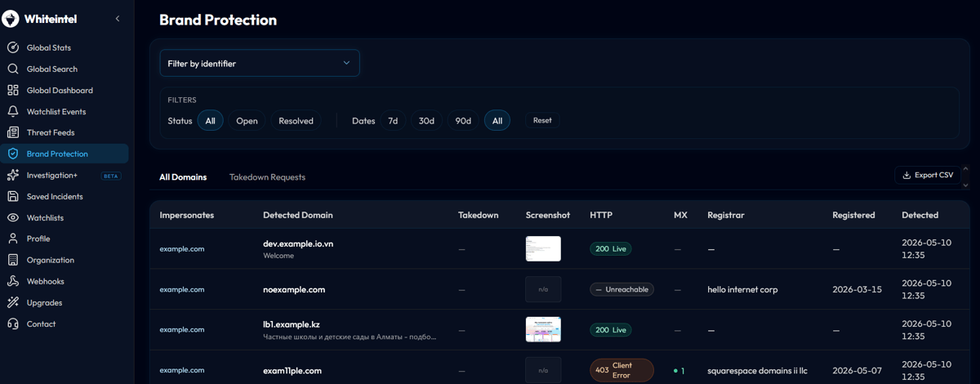Image resolution: width=980 pixels, height=384 pixels.
Task: Click detected domain noexample.com
Action: click(294, 289)
